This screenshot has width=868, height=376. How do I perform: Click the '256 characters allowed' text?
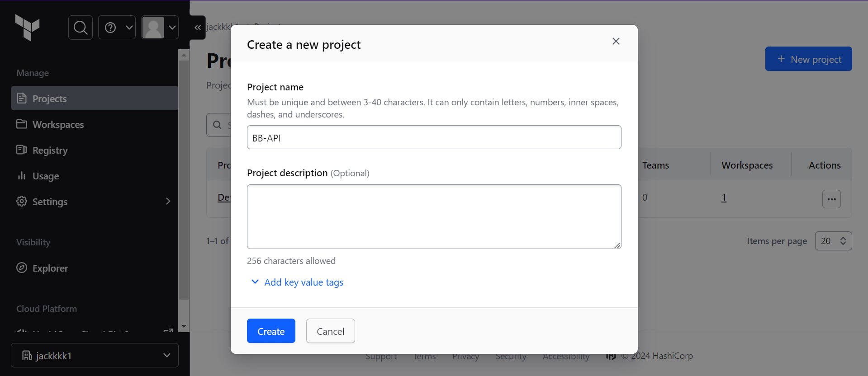[291, 261]
